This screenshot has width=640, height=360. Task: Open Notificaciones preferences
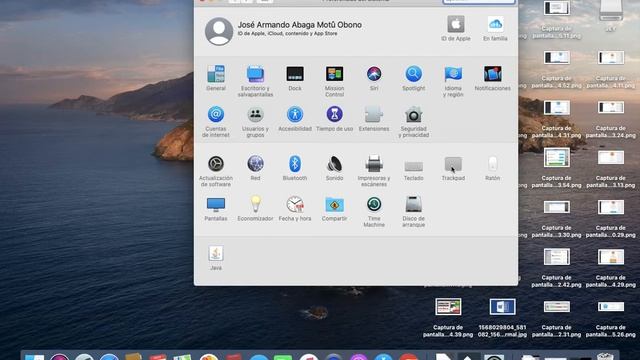493,74
